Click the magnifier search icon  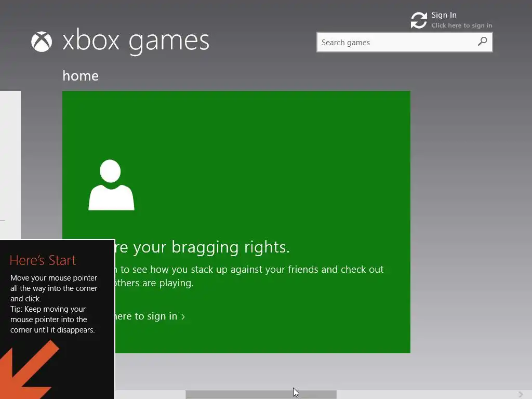point(482,42)
